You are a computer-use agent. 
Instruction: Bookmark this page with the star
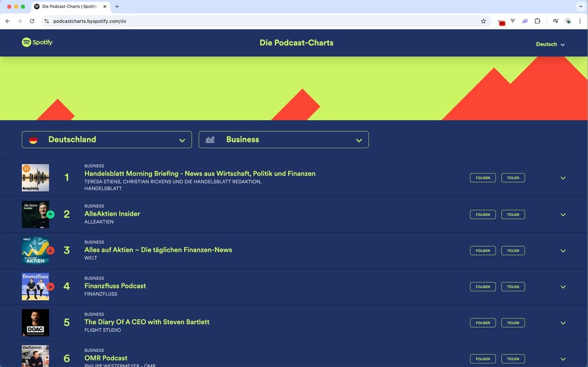point(484,21)
